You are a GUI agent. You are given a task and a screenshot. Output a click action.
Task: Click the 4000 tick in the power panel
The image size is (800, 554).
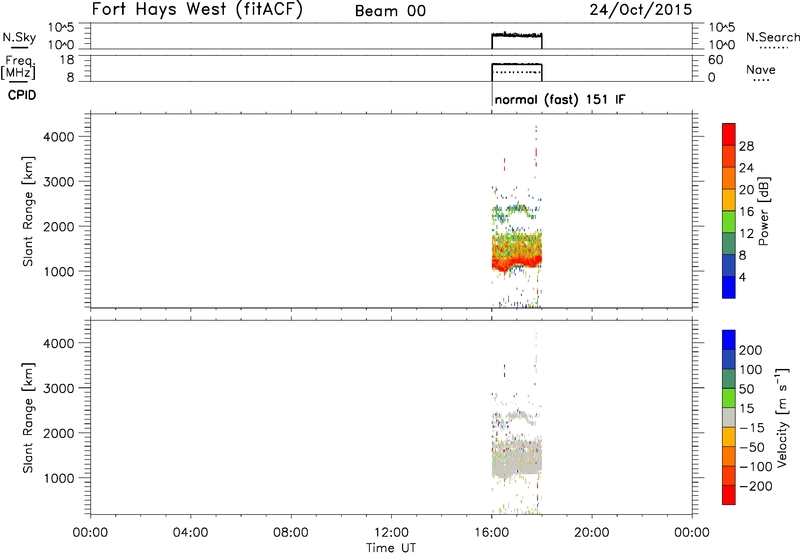point(59,137)
